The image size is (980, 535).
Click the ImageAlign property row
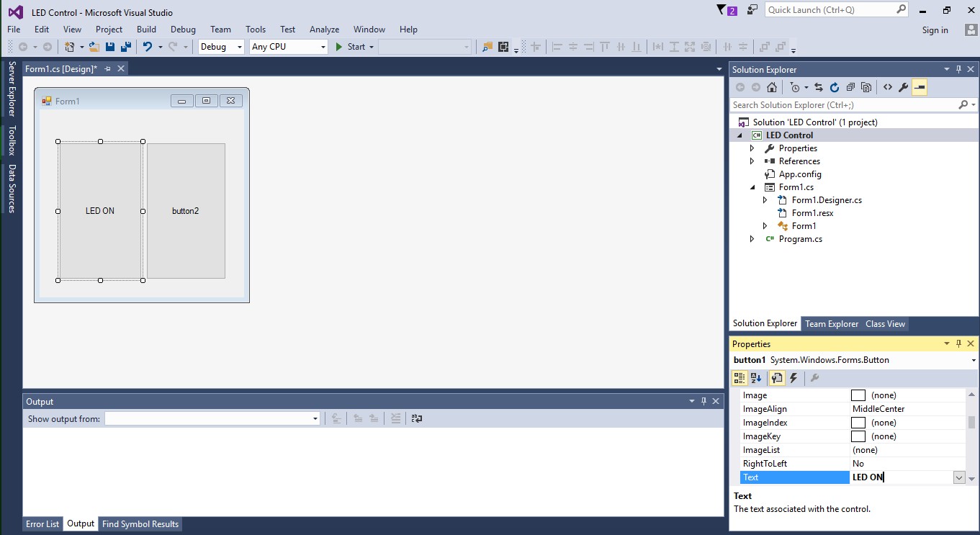(x=853, y=409)
